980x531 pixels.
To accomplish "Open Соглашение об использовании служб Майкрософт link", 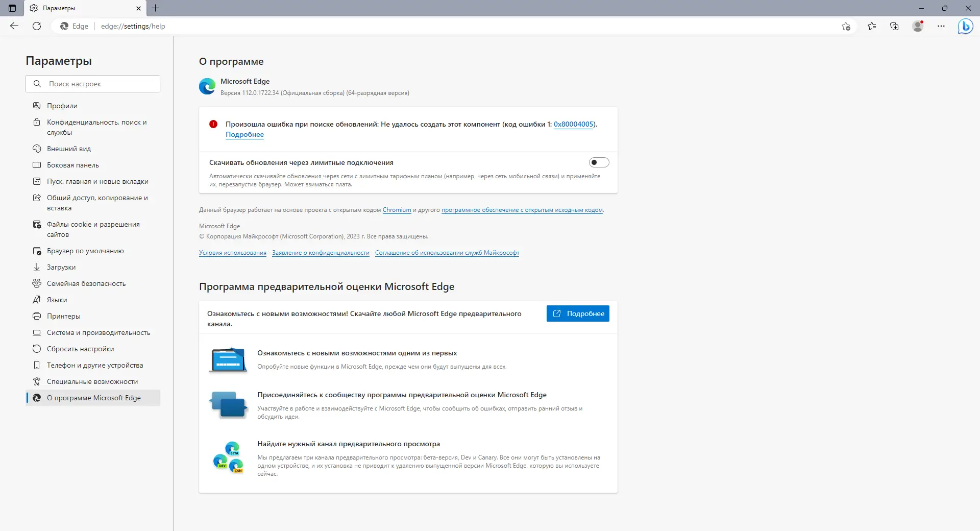I will pos(447,253).
